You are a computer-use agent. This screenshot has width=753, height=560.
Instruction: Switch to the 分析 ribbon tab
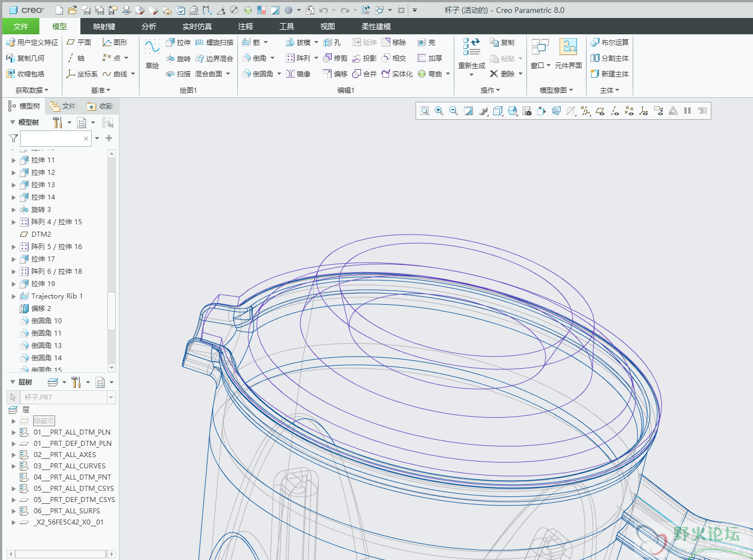149,26
